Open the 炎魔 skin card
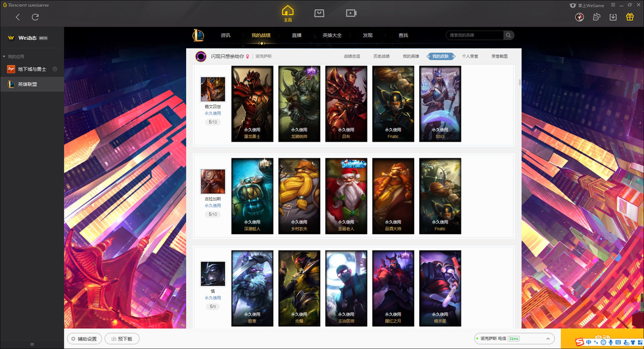Image resolution: width=644 pixels, height=349 pixels. point(299,288)
